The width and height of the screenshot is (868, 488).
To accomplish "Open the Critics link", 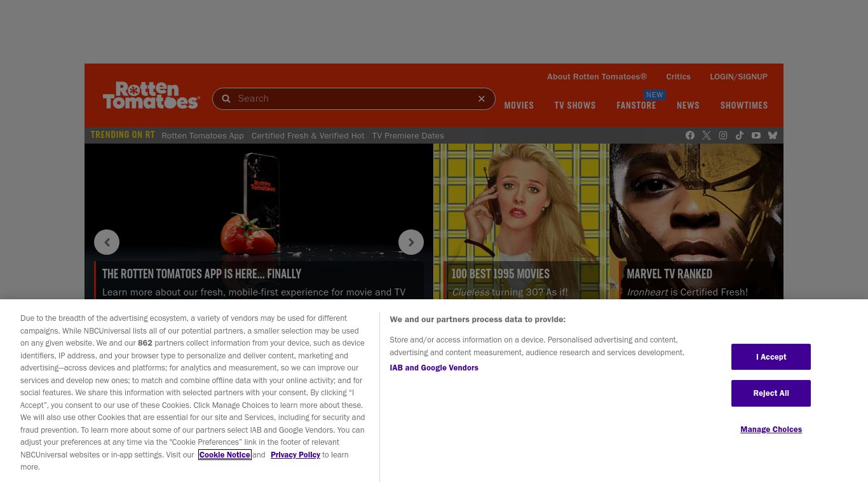I will coord(678,76).
